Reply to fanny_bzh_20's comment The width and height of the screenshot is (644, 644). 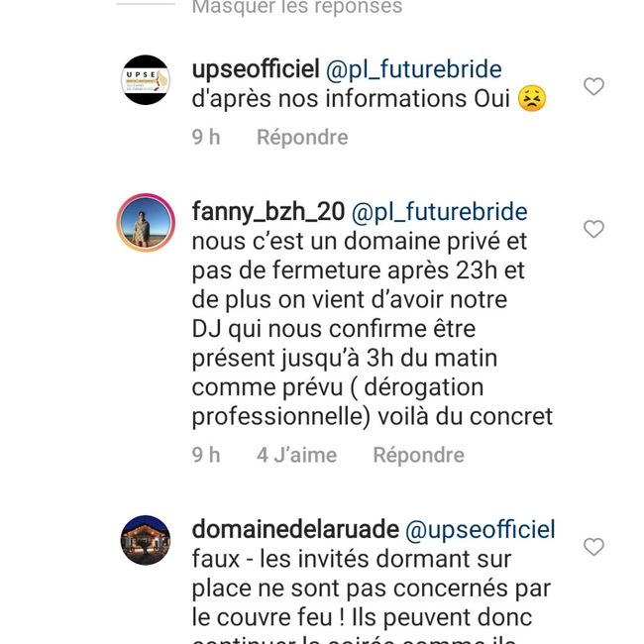pyautogui.click(x=418, y=455)
